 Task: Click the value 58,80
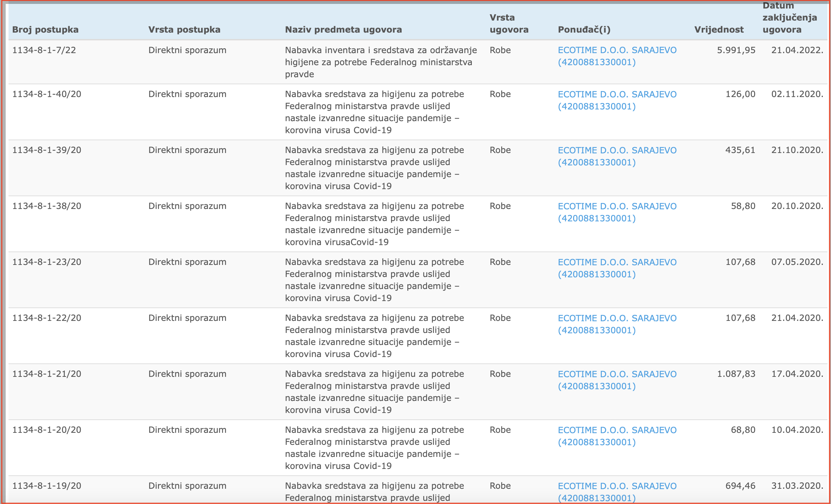(x=743, y=206)
